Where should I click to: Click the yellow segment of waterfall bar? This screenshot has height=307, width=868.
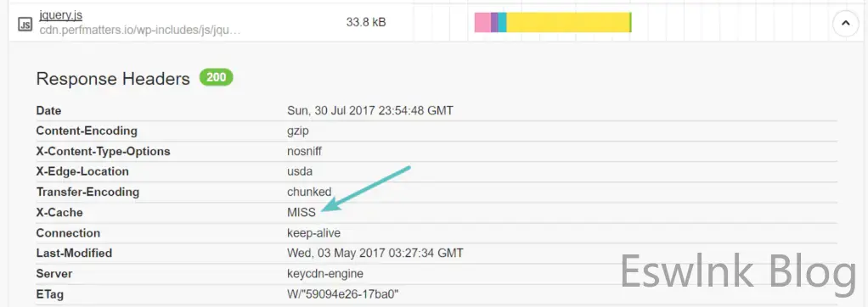(x=568, y=23)
